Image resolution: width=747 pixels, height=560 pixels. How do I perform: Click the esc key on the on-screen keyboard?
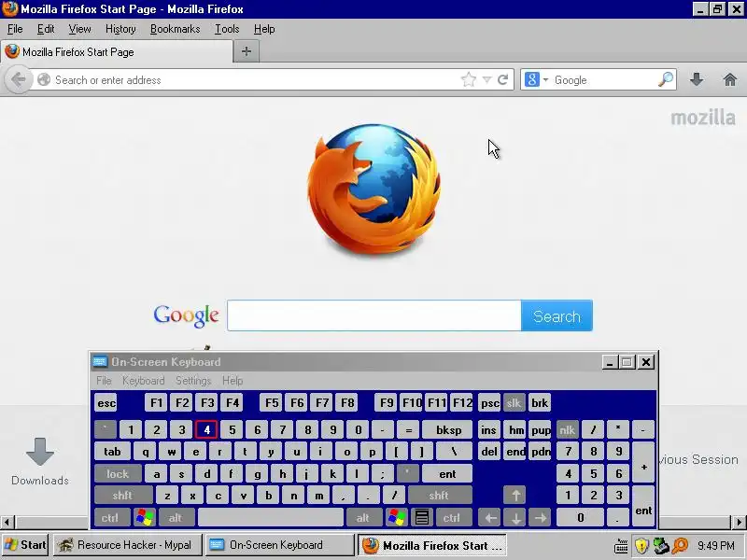[106, 403]
